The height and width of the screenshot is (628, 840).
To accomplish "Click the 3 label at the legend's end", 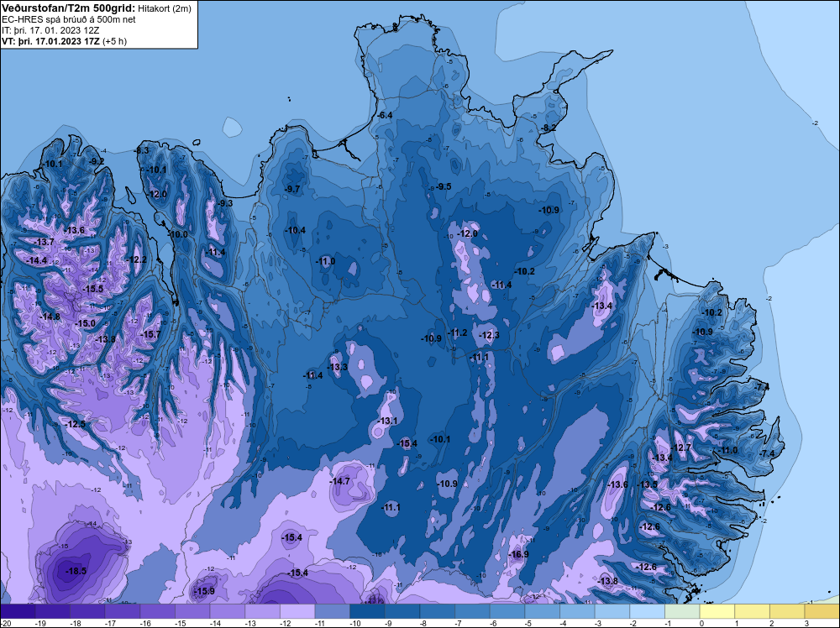I will click(x=806, y=623).
